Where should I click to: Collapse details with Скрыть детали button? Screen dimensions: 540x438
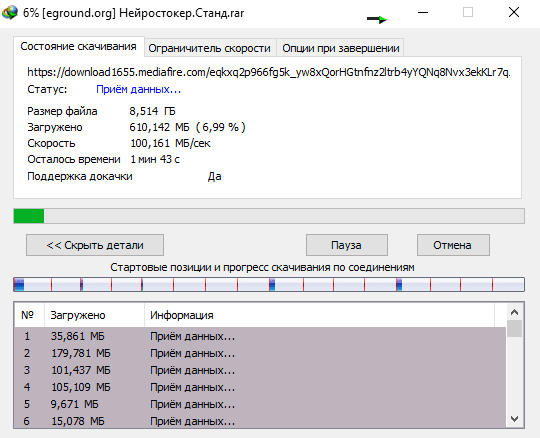(95, 245)
